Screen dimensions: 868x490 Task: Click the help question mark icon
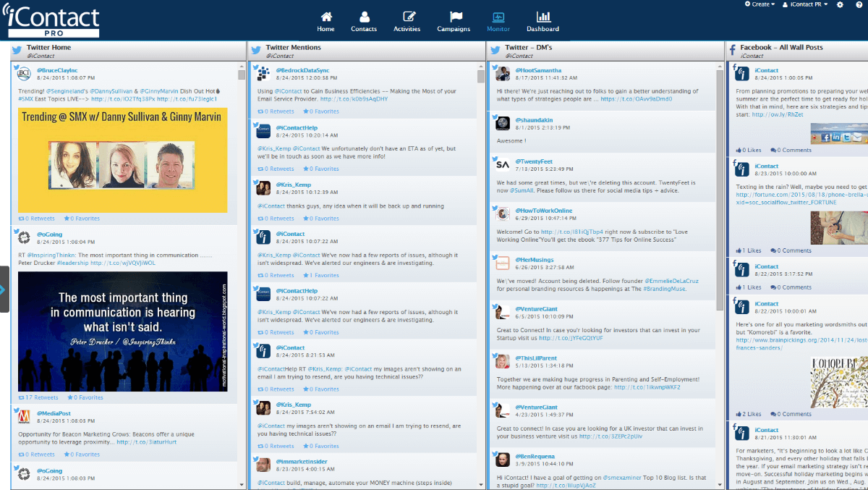(x=859, y=4)
